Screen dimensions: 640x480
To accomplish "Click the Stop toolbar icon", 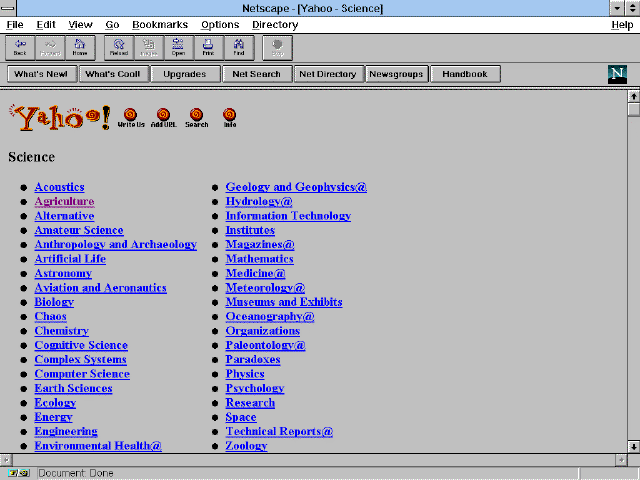I will [x=278, y=48].
